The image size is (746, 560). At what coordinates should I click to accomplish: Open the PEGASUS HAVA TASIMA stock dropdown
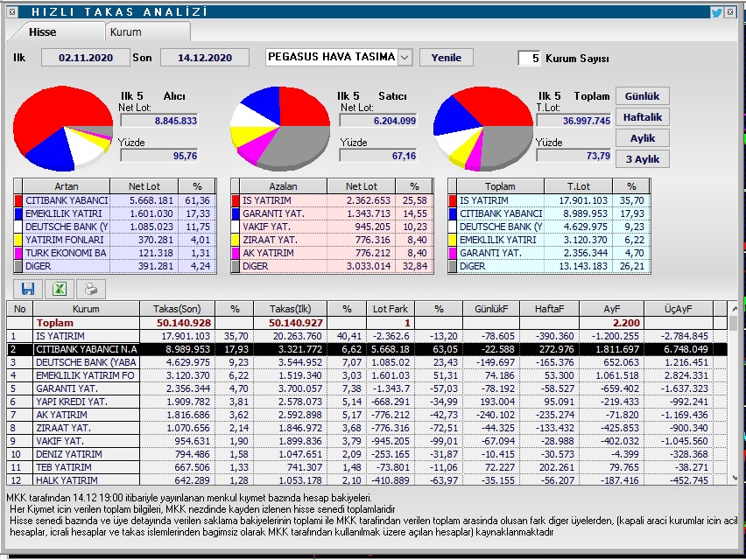click(x=405, y=58)
